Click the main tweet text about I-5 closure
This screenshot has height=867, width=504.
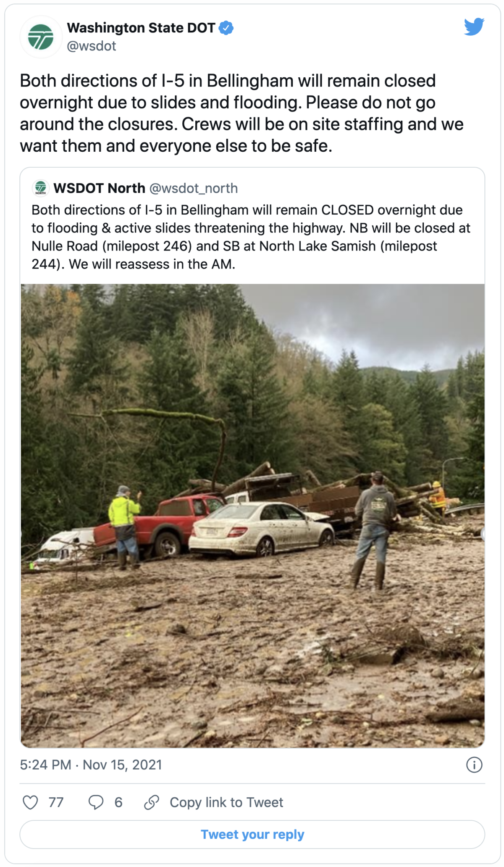pyautogui.click(x=241, y=113)
